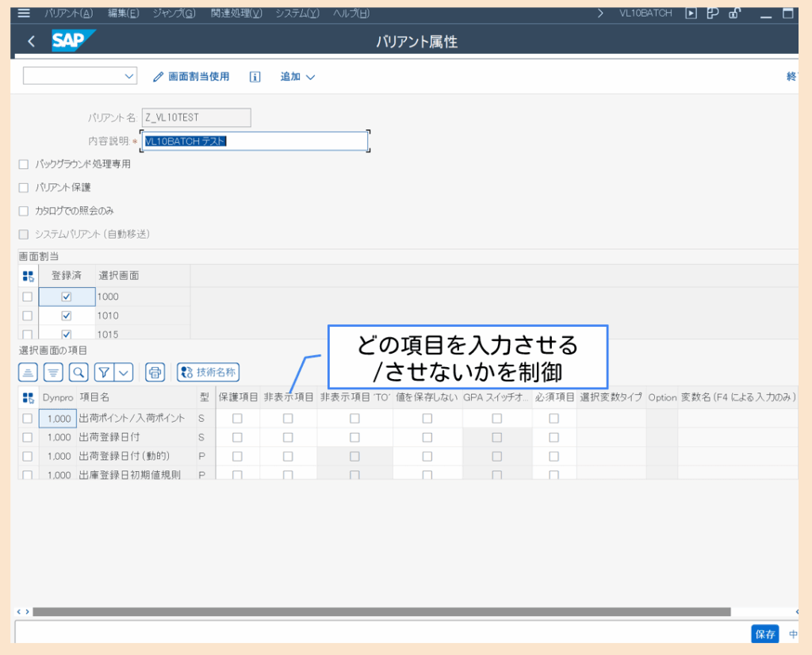Enable バックグラウンド処理専用 checkbox
The image size is (812, 655).
click(x=23, y=165)
